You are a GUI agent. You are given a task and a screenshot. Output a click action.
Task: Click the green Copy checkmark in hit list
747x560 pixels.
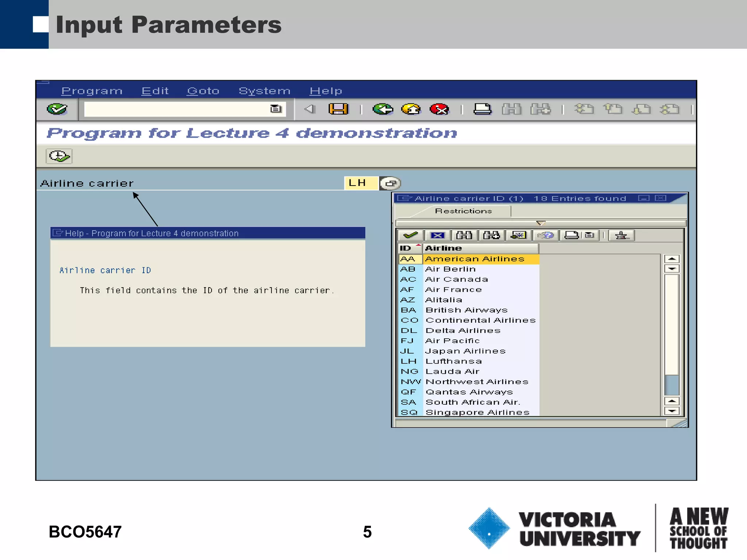coord(410,235)
